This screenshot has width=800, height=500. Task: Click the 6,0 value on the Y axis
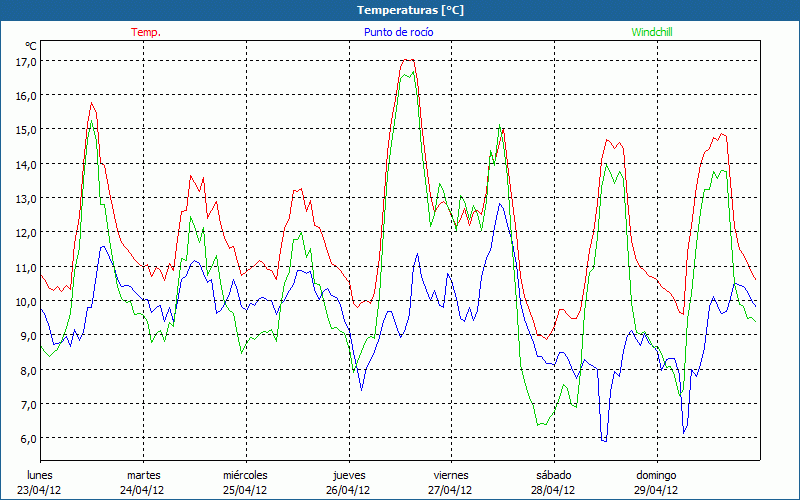tap(27, 438)
